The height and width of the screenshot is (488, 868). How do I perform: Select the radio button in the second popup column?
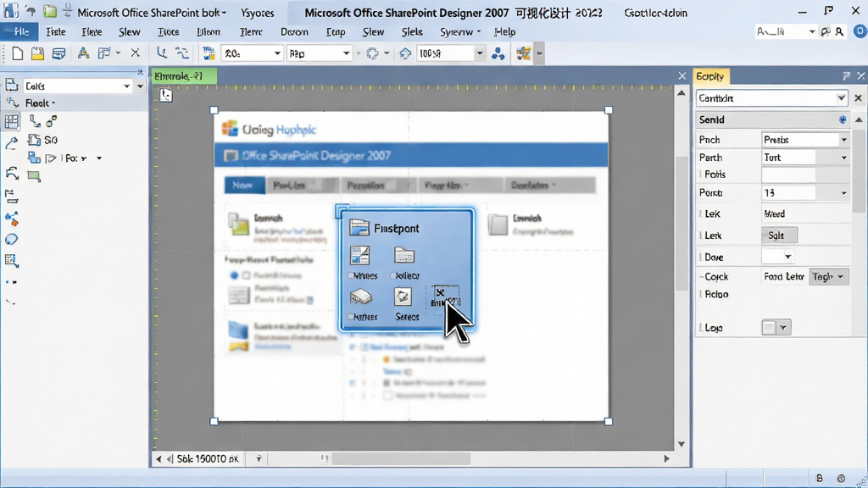point(393,275)
